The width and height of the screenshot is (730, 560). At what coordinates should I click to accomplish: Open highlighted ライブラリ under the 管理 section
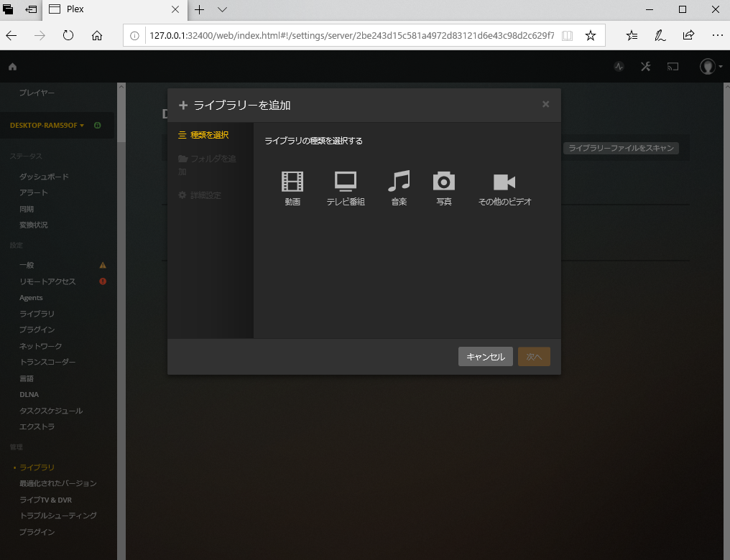(x=37, y=467)
